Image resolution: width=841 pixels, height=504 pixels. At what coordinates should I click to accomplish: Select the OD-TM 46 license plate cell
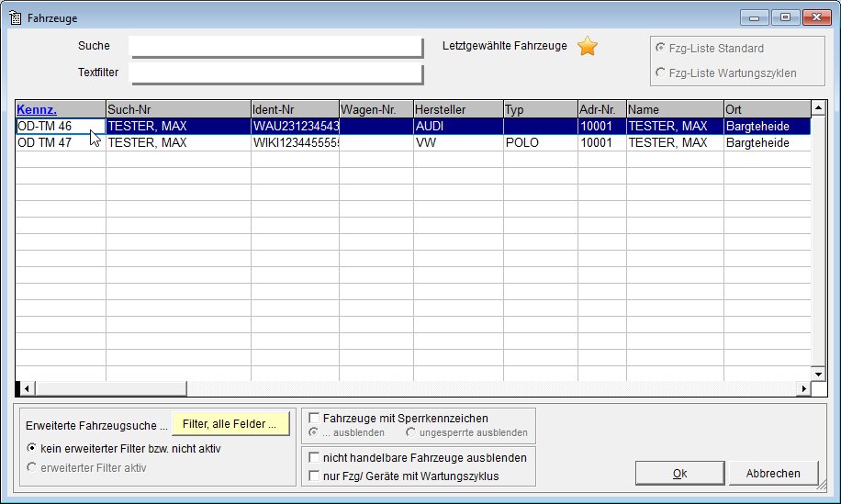point(60,126)
